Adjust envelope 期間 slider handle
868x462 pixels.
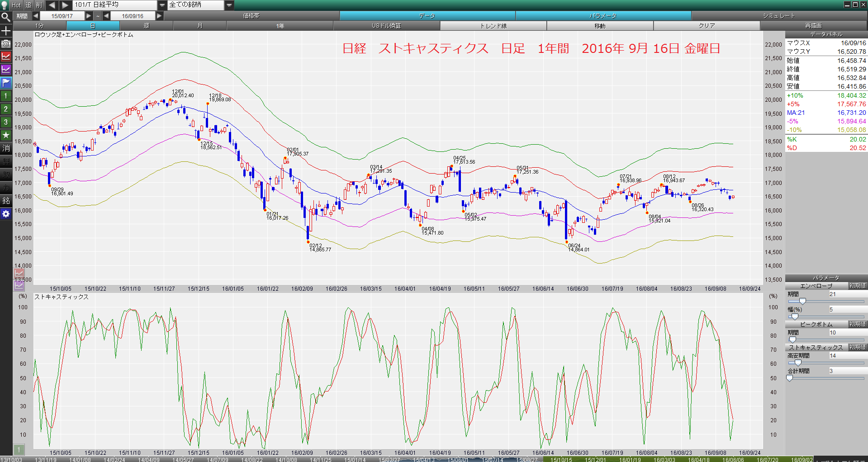[x=802, y=301]
